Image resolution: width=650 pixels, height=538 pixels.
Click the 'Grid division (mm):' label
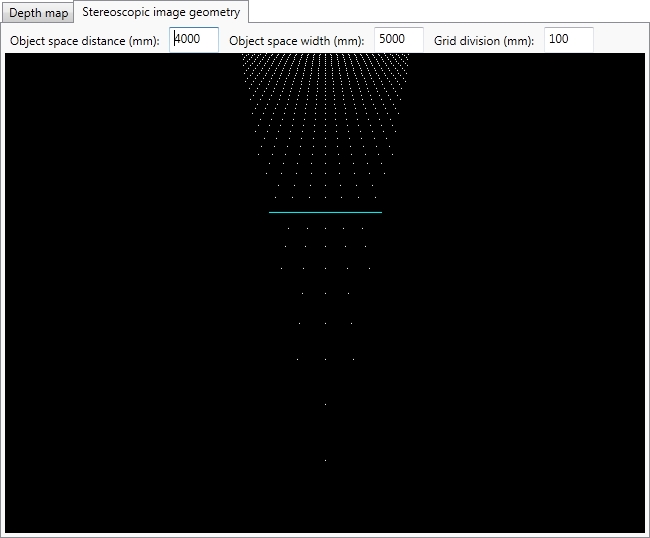(x=484, y=41)
